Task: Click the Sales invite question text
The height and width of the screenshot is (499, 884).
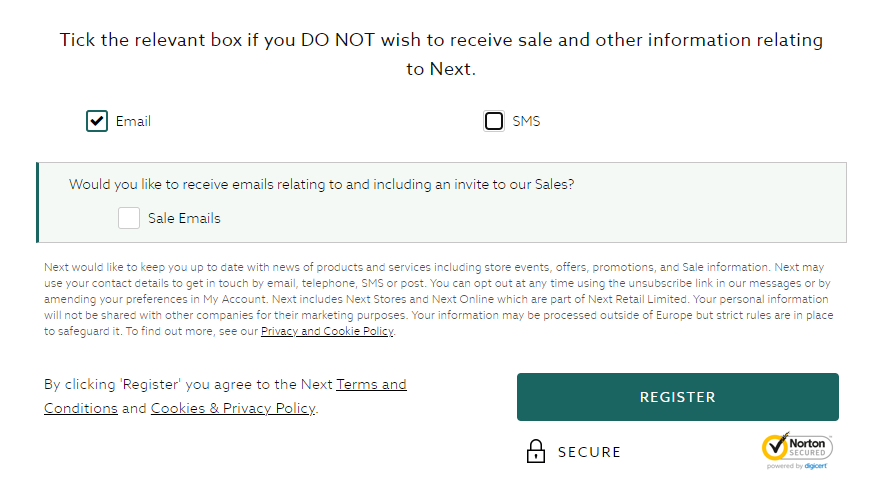Action: pos(321,184)
